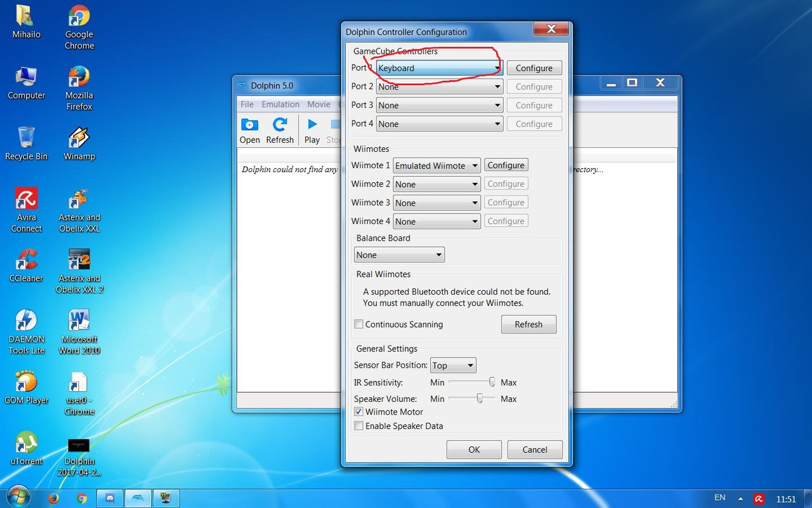Viewport: 812px width, 508px height.
Task: Click Open icon in Dolphin 5.0 toolbar
Action: click(x=249, y=131)
